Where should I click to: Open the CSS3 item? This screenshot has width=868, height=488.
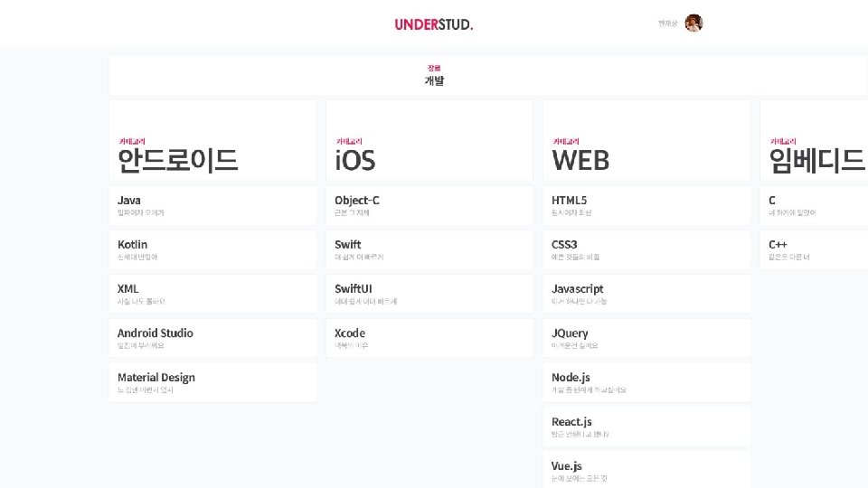click(x=646, y=249)
